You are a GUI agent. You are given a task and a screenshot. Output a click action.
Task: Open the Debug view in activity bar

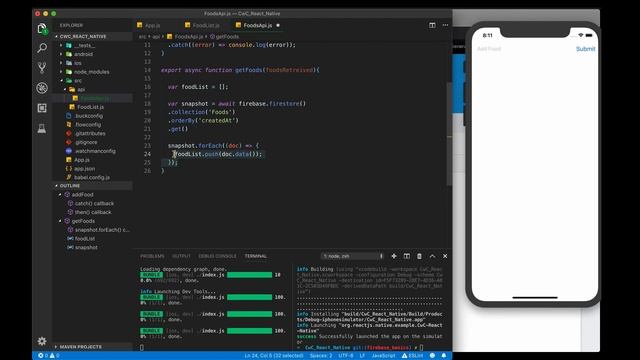point(42,88)
